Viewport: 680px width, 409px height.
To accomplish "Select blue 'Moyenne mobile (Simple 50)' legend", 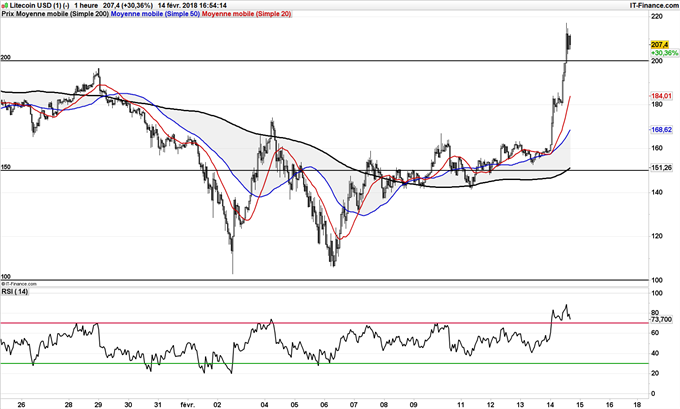I will [156, 14].
